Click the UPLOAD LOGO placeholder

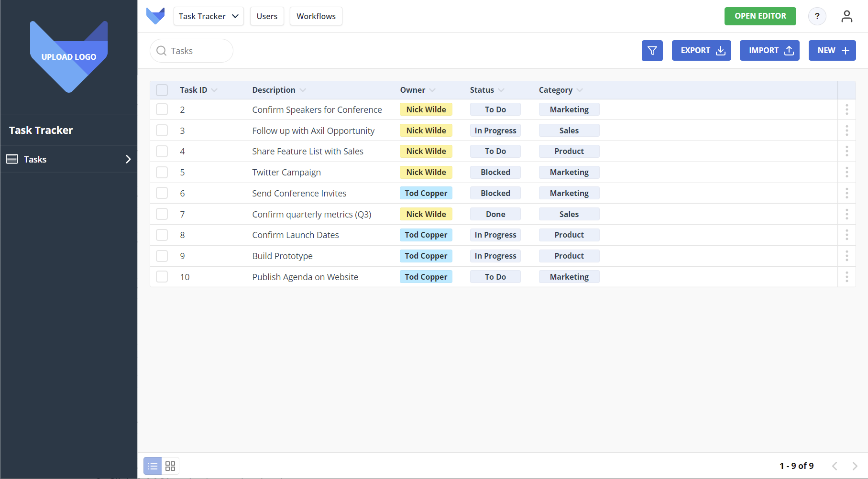tap(69, 57)
